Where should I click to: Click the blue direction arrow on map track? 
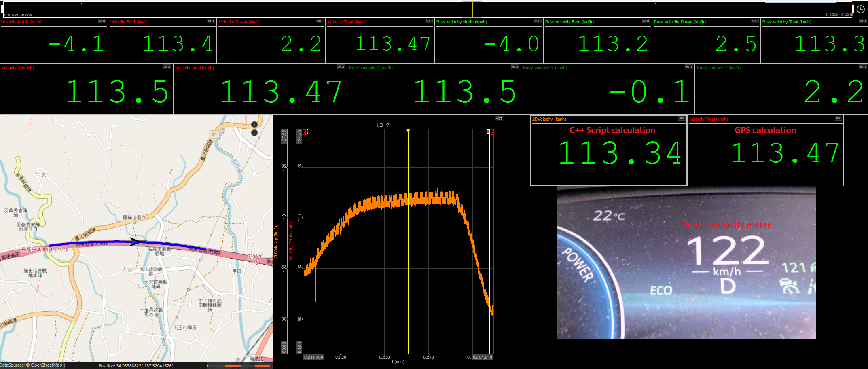135,242
